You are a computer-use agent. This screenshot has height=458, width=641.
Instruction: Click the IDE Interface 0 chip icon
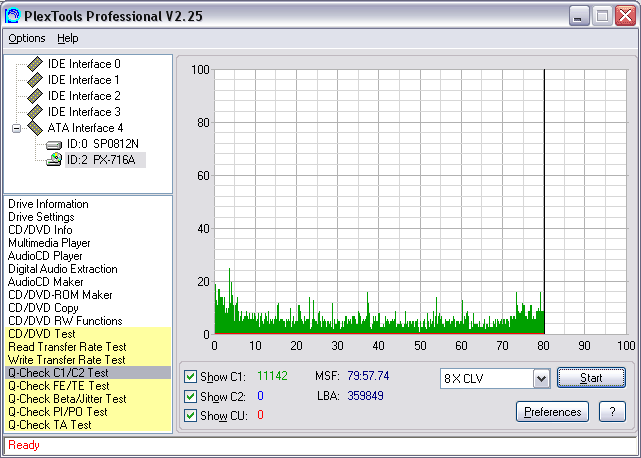click(35, 64)
